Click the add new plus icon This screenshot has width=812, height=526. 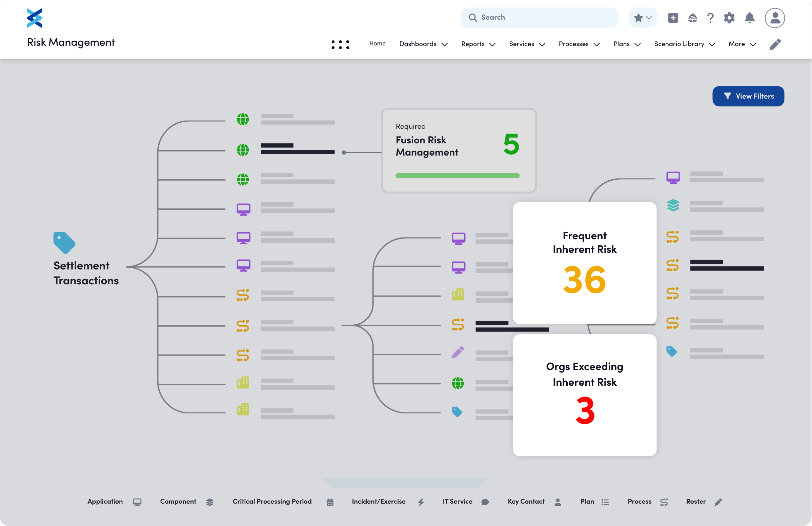pos(673,18)
